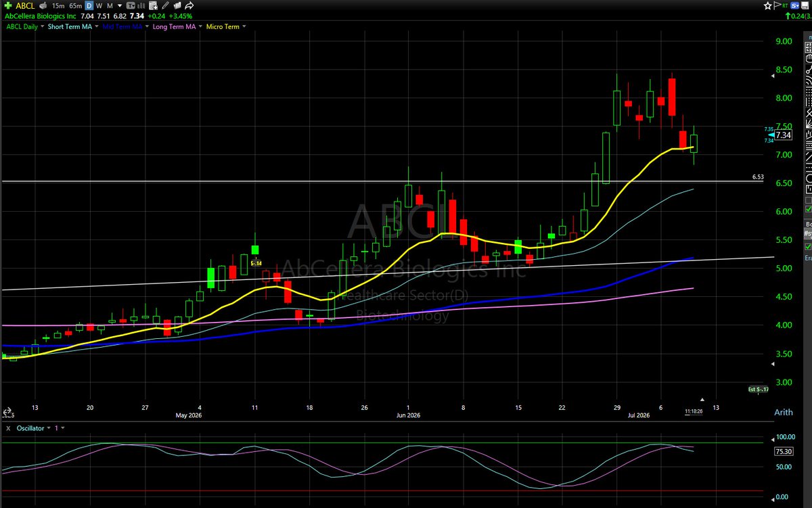Click the Jul 2026 date axis label
The height and width of the screenshot is (508, 812).
638,415
